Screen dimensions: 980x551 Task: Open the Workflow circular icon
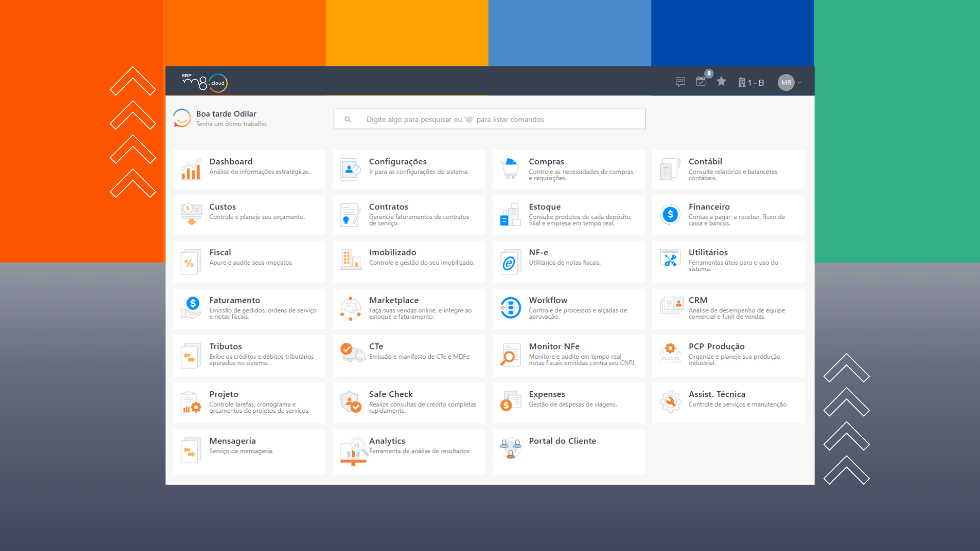[510, 308]
